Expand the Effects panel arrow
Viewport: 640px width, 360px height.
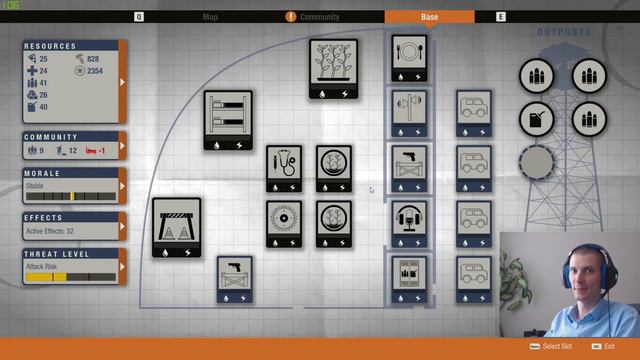click(x=122, y=226)
